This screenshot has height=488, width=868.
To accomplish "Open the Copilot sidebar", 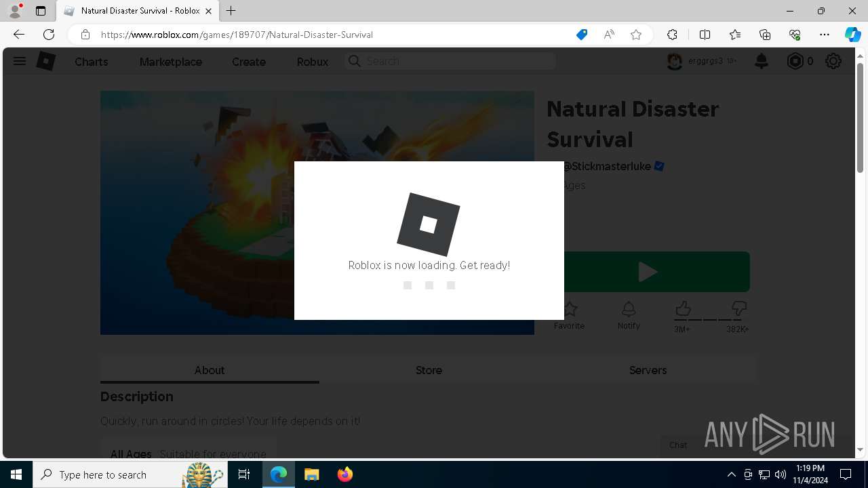I will coord(852,35).
